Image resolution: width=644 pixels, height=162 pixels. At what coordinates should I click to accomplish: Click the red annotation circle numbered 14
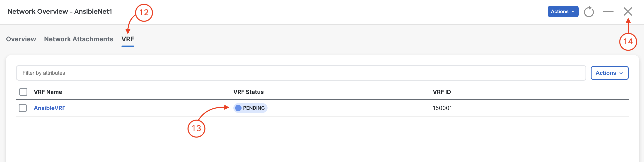628,42
